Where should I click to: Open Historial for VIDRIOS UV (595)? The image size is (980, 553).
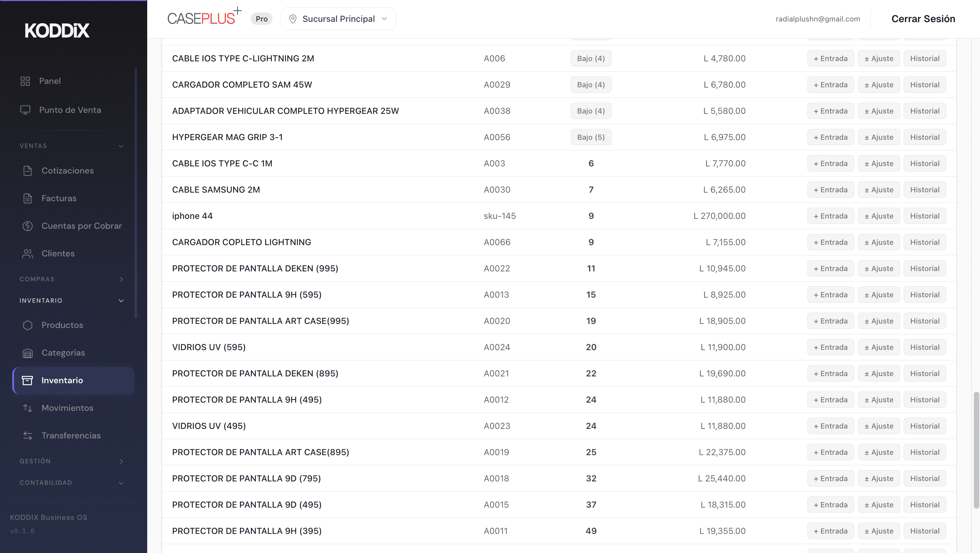pos(924,347)
